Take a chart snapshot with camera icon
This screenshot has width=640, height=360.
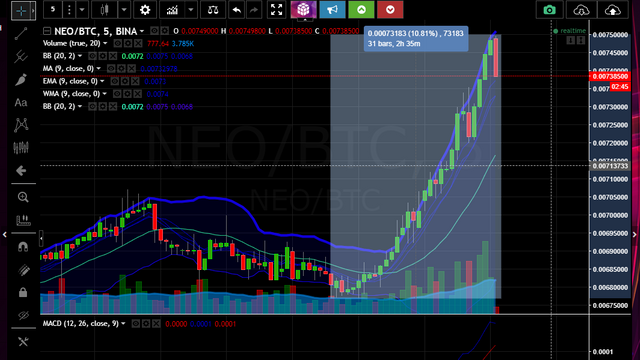click(550, 10)
